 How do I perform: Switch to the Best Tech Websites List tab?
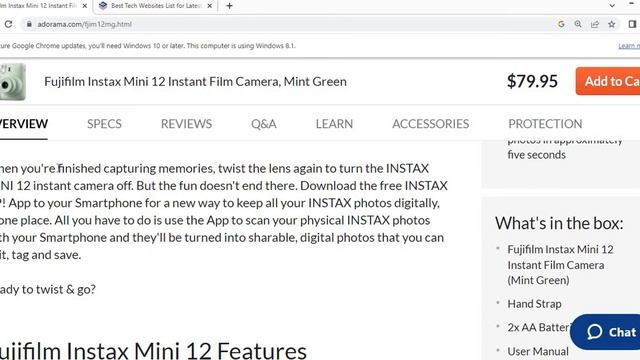click(x=155, y=6)
